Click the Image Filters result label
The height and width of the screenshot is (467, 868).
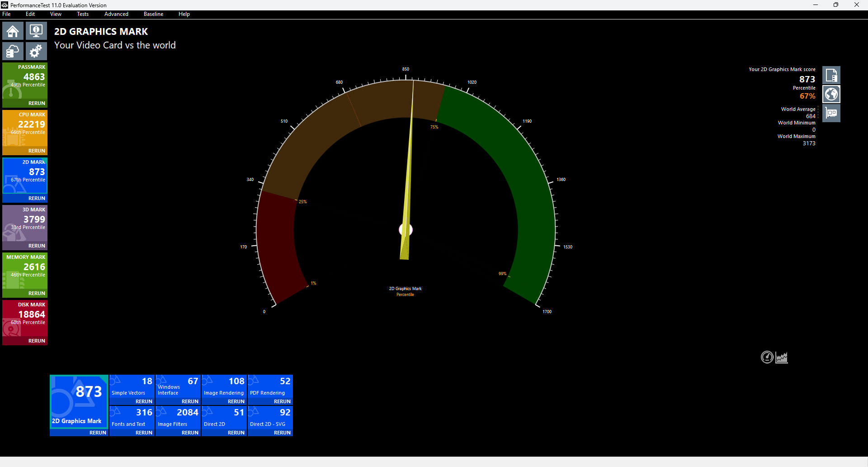pos(172,424)
